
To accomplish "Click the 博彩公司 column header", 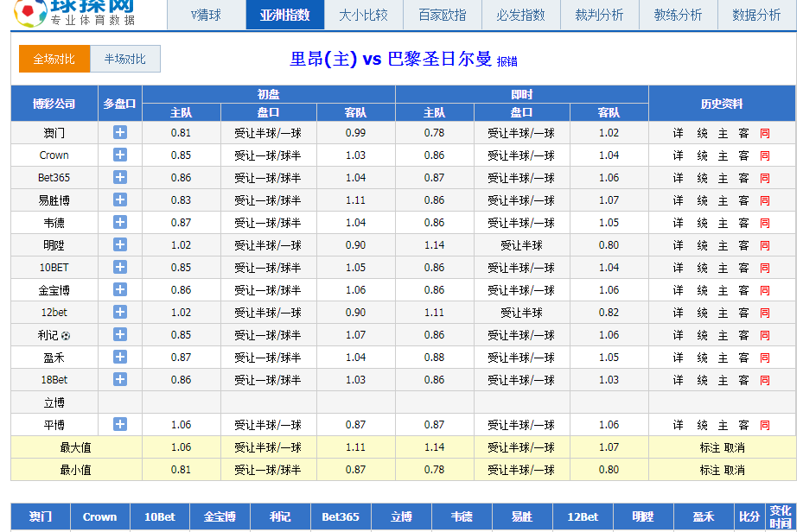I will (x=54, y=104).
